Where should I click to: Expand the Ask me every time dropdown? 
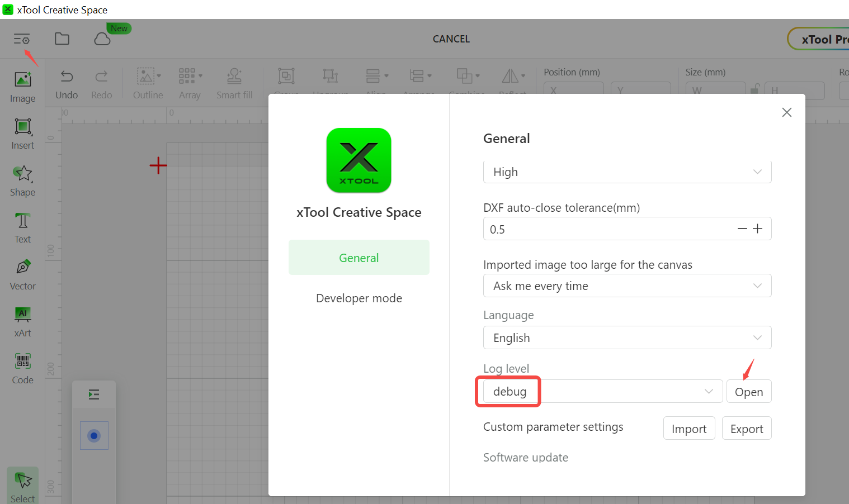[627, 286]
